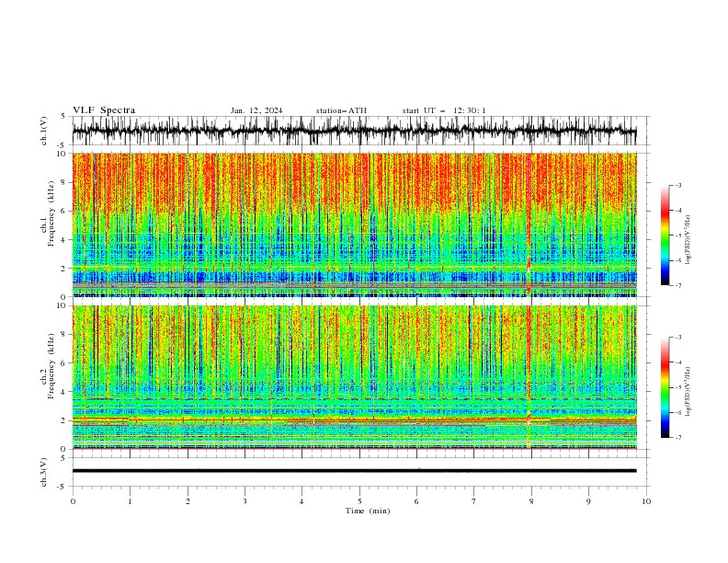Click time axis tick label "8"
The height and width of the screenshot is (563, 728).
pos(531,501)
